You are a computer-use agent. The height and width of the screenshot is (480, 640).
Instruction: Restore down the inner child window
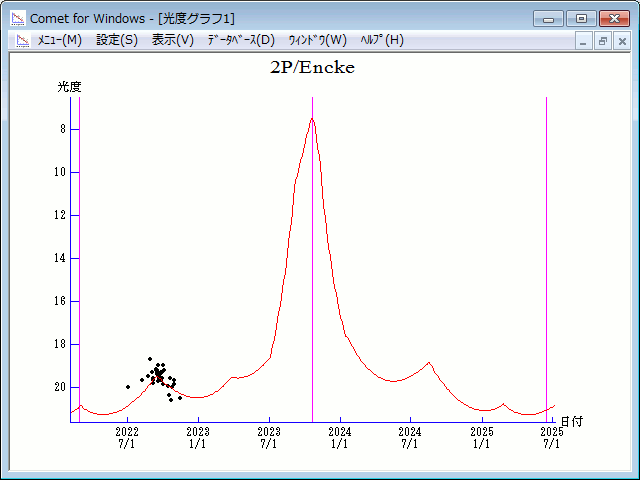tap(602, 41)
